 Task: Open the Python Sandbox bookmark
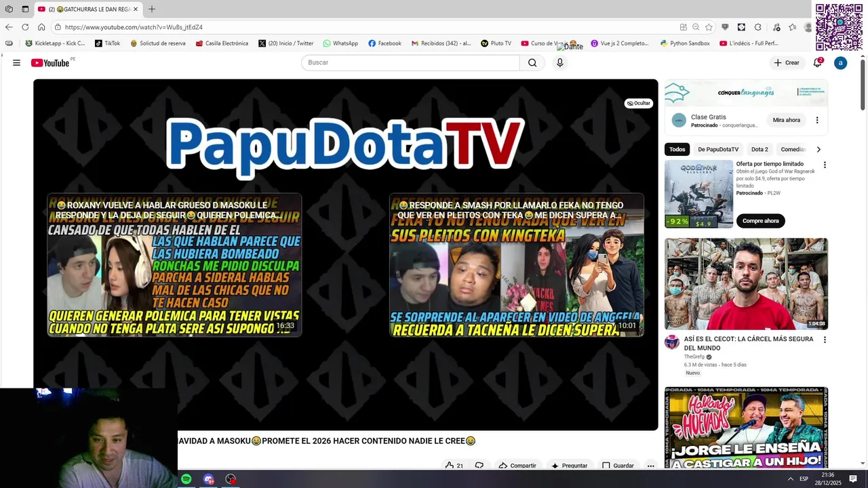point(685,43)
